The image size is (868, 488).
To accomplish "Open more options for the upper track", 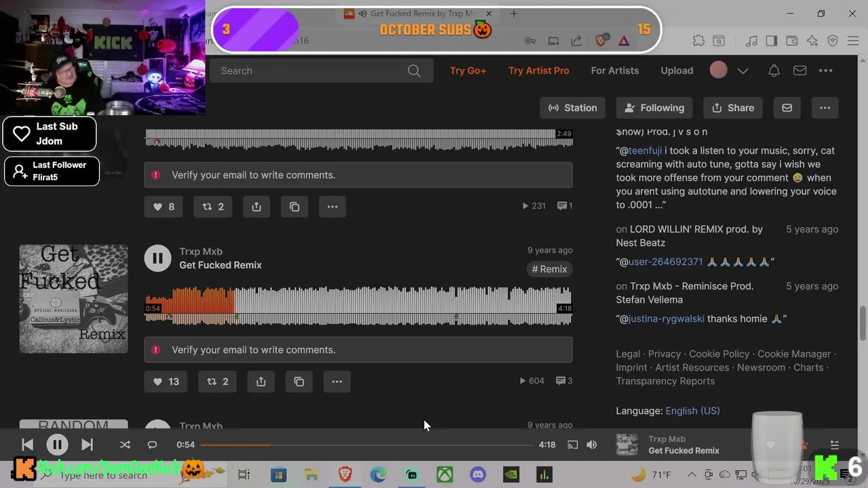I will (332, 207).
